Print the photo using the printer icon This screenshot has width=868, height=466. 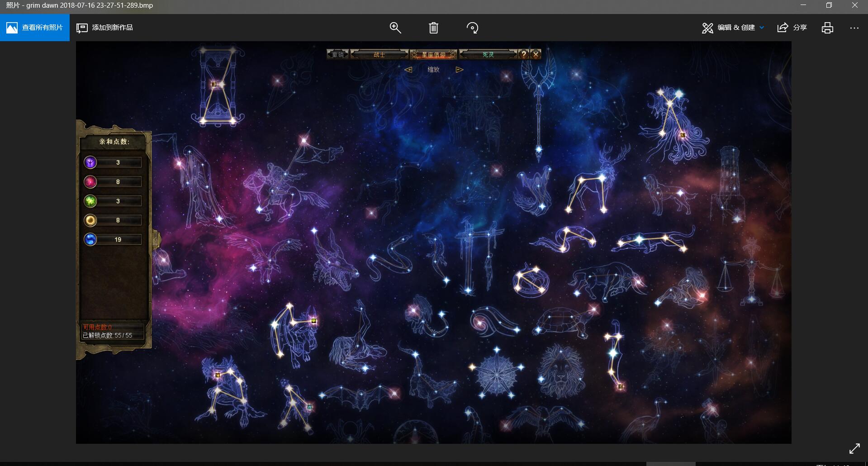827,28
